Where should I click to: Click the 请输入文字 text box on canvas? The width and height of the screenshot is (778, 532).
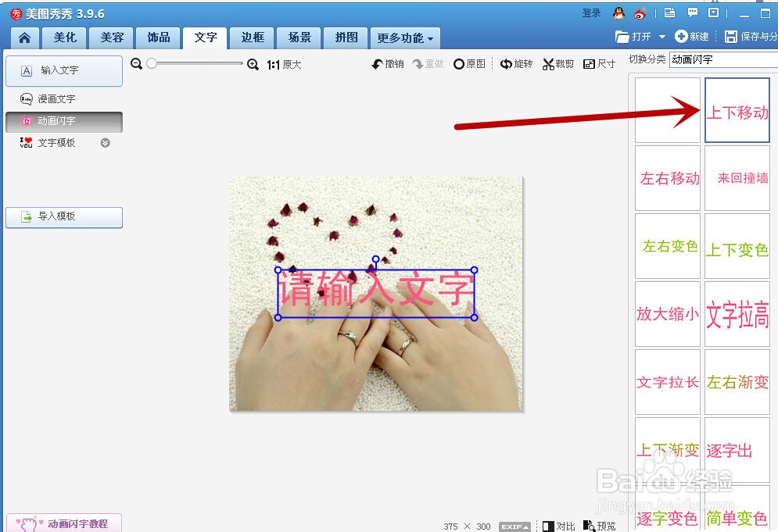click(x=376, y=294)
